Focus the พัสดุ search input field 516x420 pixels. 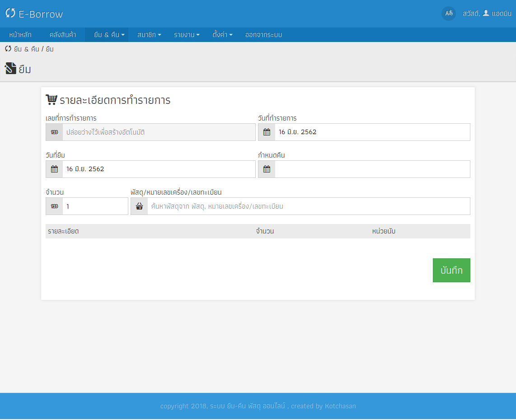309,206
